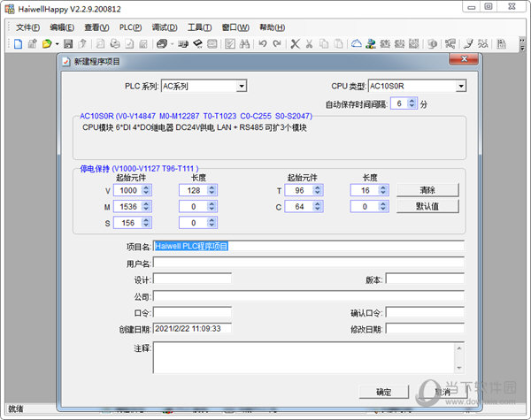Click the grayed checklist toolbar icon
531x420 pixels.
click(x=230, y=44)
